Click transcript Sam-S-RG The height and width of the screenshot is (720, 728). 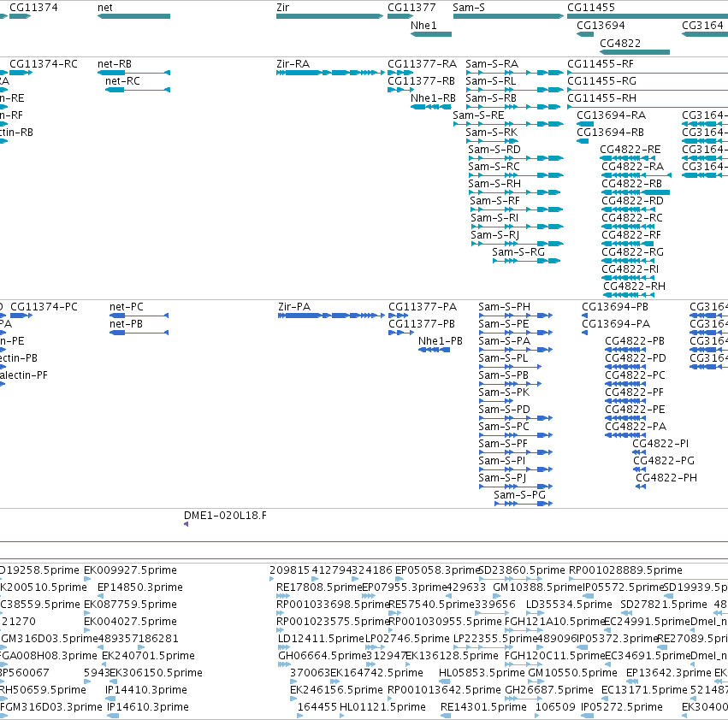[x=526, y=261]
